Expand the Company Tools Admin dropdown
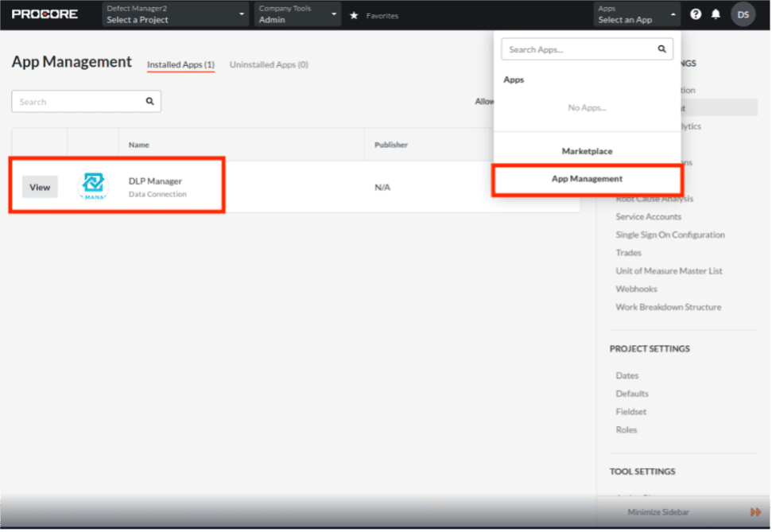This screenshot has width=772, height=532. pyautogui.click(x=297, y=14)
